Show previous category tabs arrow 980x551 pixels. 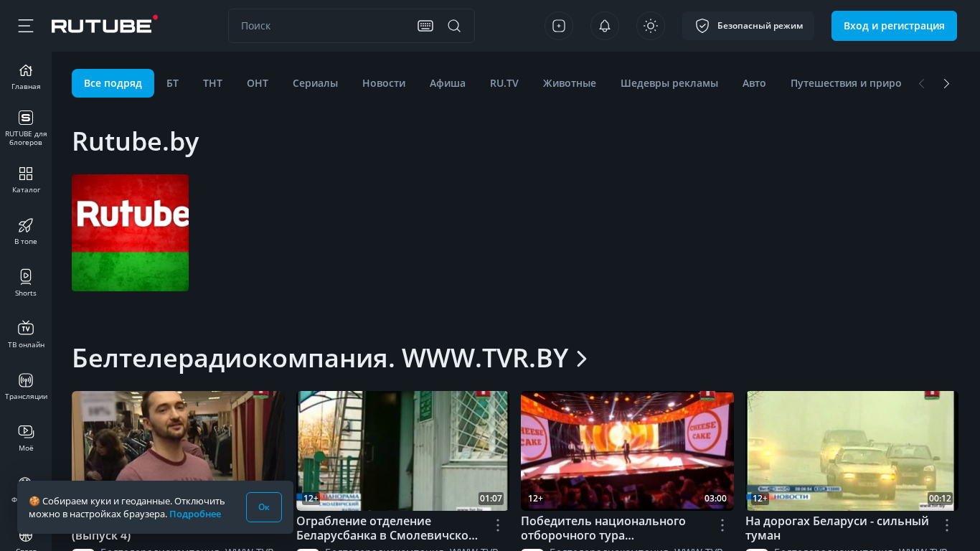click(922, 83)
